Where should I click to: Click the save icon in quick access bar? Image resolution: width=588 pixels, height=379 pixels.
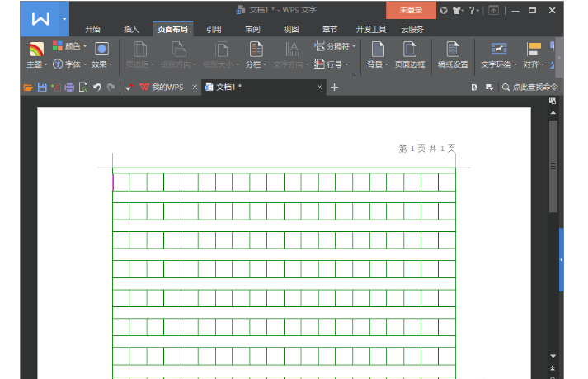[x=41, y=87]
